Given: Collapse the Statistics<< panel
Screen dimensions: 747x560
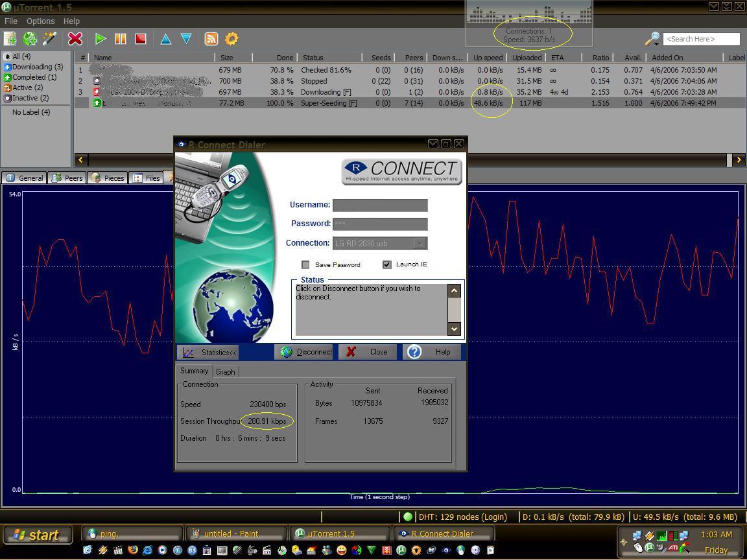Looking at the screenshot, I should point(208,353).
